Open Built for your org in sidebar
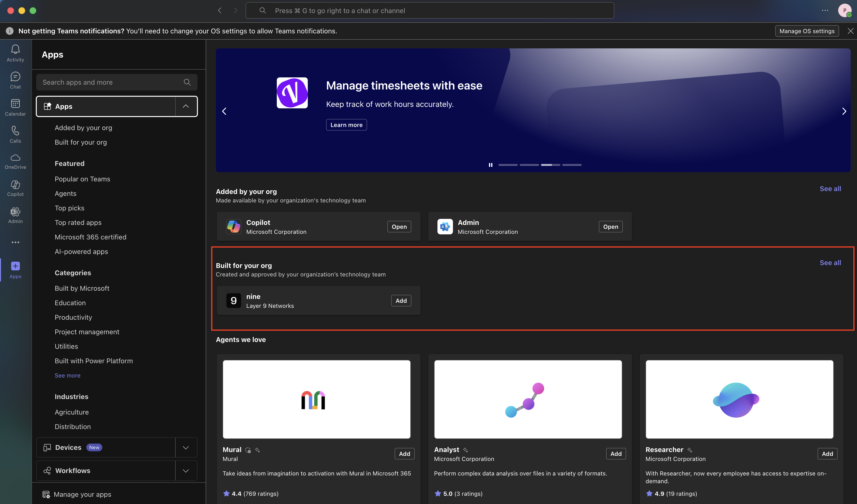The width and height of the screenshot is (857, 504). tap(81, 142)
